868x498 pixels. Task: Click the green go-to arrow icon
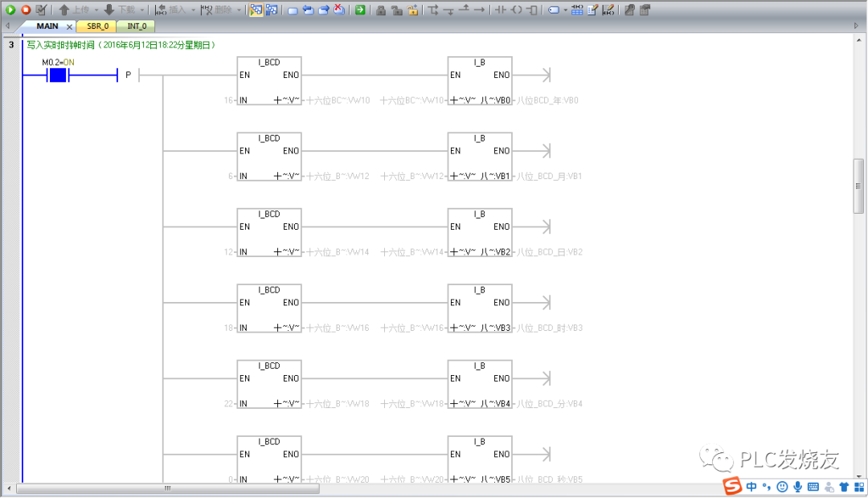pyautogui.click(x=360, y=10)
